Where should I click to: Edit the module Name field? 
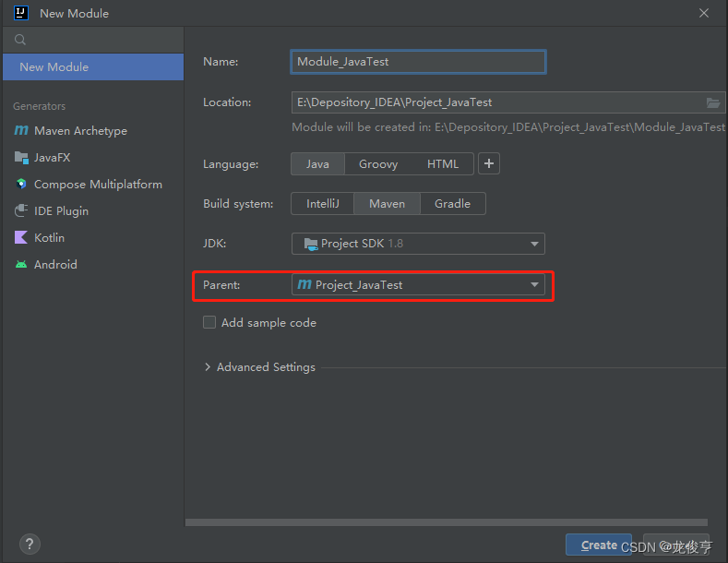coord(418,62)
